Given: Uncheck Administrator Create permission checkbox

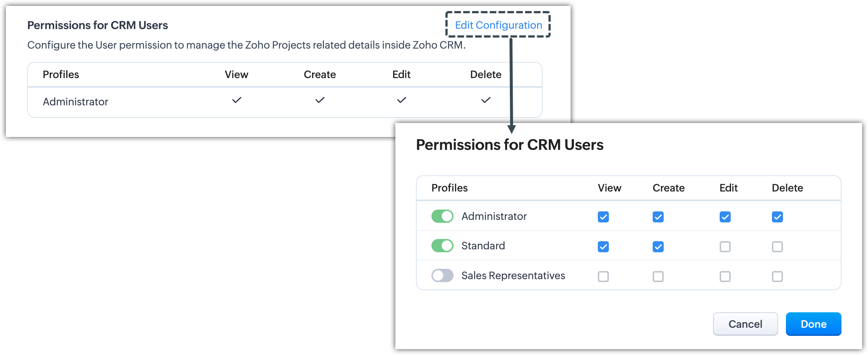Looking at the screenshot, I should 658,217.
